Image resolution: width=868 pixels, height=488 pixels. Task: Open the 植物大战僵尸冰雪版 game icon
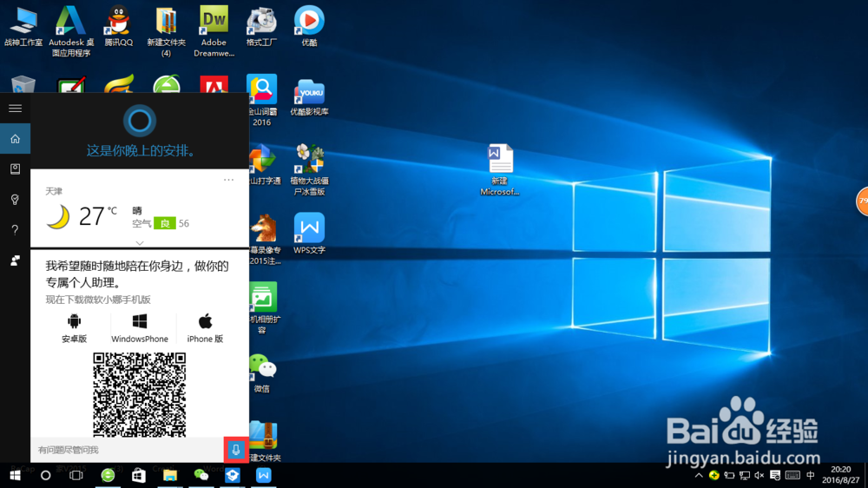(x=309, y=169)
